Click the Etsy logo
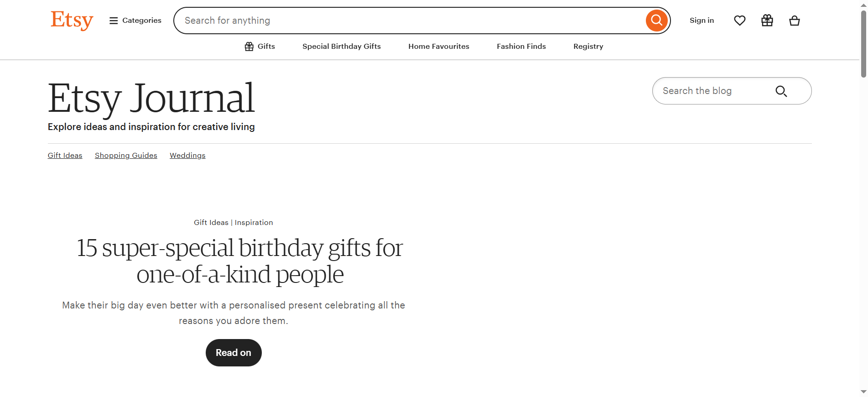Screen dimensions: 868x397 pos(72,20)
